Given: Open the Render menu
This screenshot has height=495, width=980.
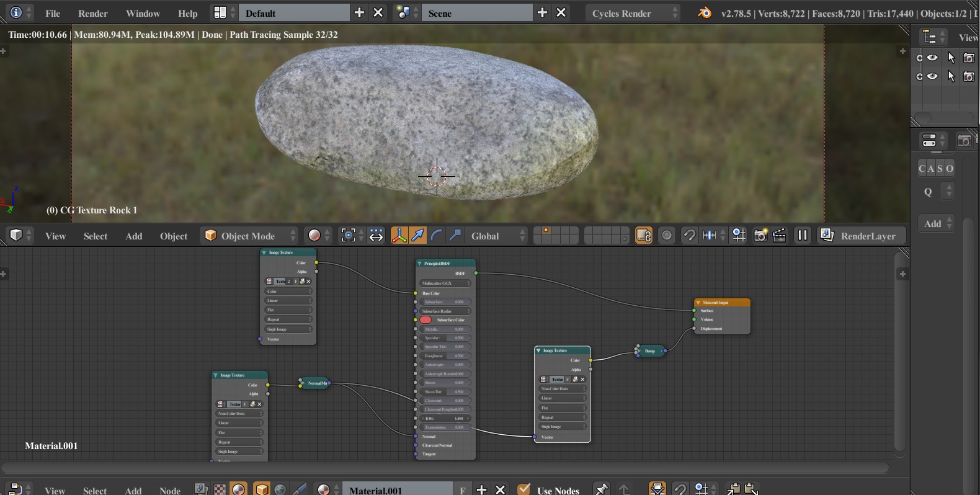Looking at the screenshot, I should click(93, 13).
